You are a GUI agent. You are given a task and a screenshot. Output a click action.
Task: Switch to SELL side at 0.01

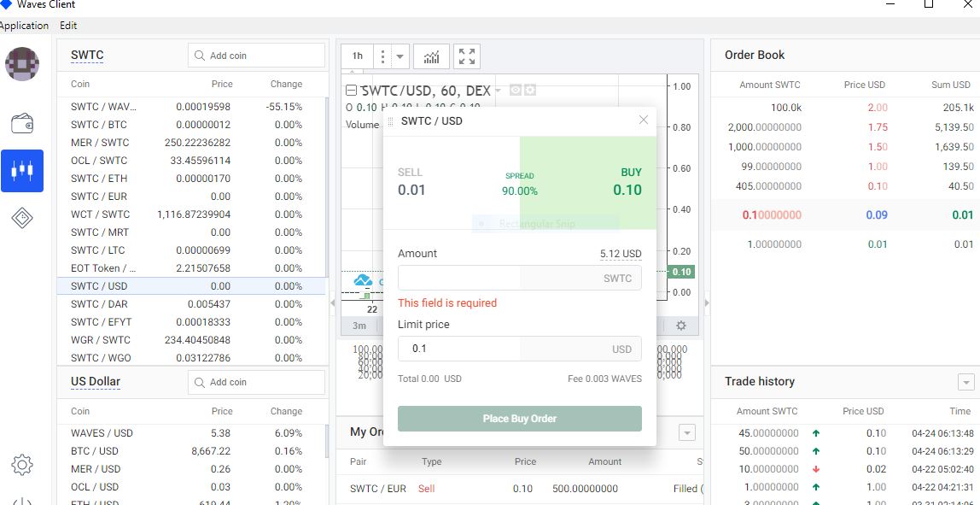pos(452,183)
